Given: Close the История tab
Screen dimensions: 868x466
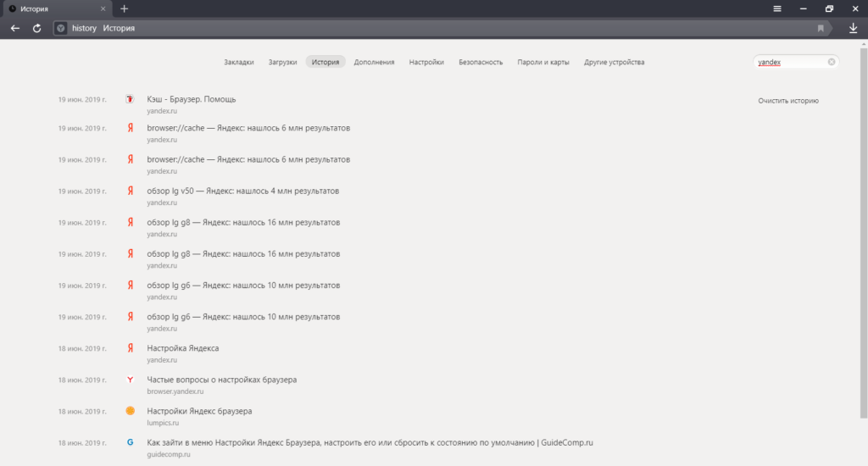Looking at the screenshot, I should click(103, 8).
